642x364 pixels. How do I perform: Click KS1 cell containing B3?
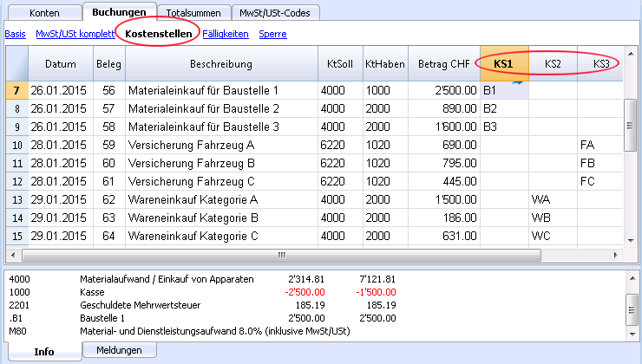coord(504,127)
